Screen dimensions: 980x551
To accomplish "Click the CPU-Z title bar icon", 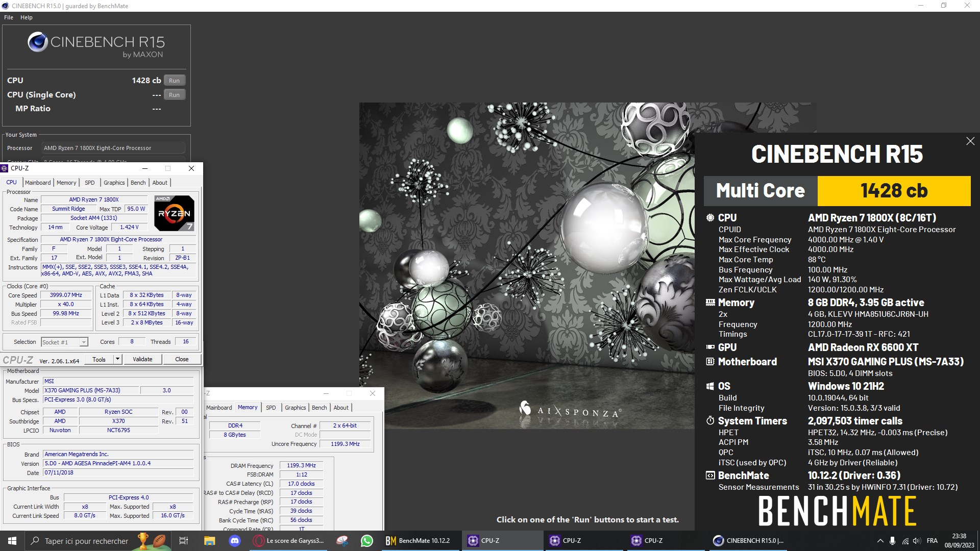I will [5, 168].
